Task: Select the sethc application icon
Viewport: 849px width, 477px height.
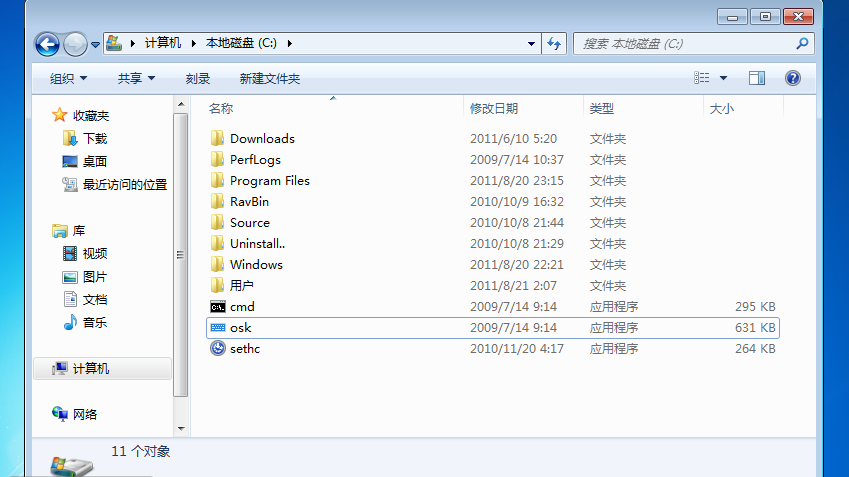Action: (217, 349)
